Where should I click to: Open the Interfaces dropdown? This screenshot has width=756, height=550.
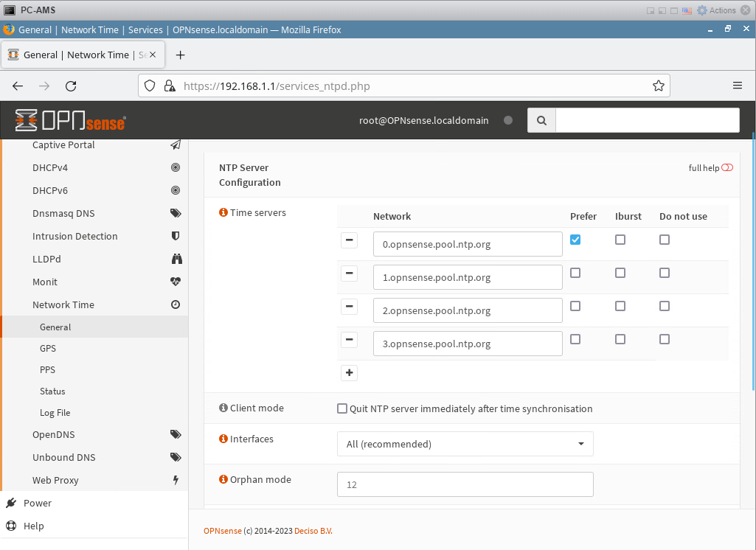pyautogui.click(x=465, y=444)
